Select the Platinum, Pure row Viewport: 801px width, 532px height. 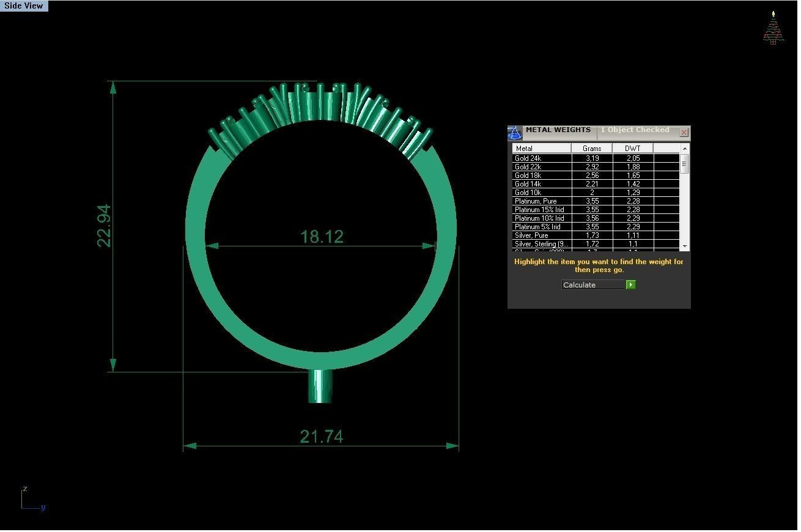(x=596, y=201)
